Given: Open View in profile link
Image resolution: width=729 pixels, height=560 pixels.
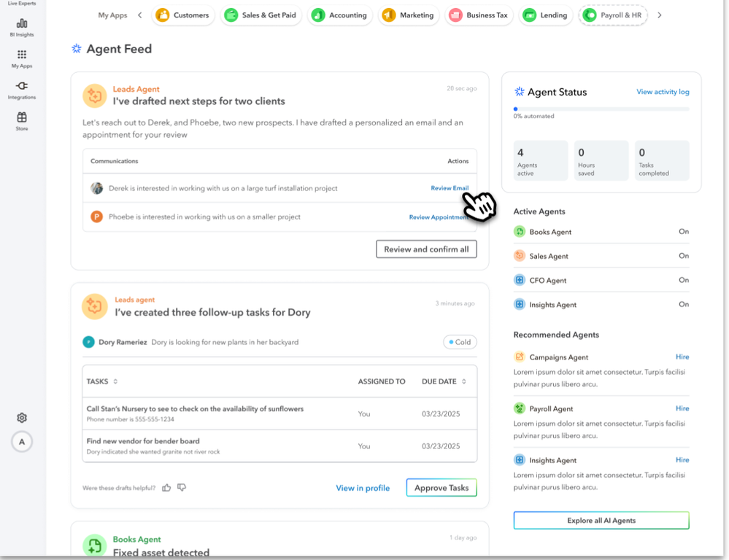Looking at the screenshot, I should [363, 488].
